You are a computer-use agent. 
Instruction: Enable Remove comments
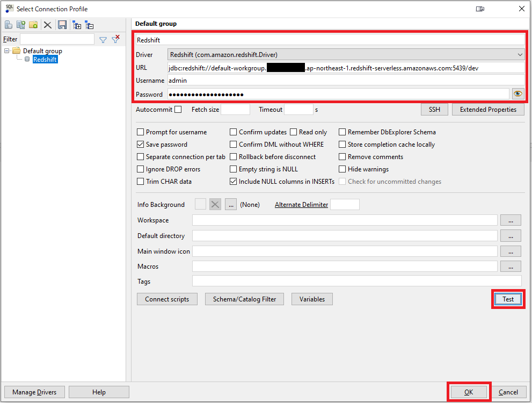point(342,156)
